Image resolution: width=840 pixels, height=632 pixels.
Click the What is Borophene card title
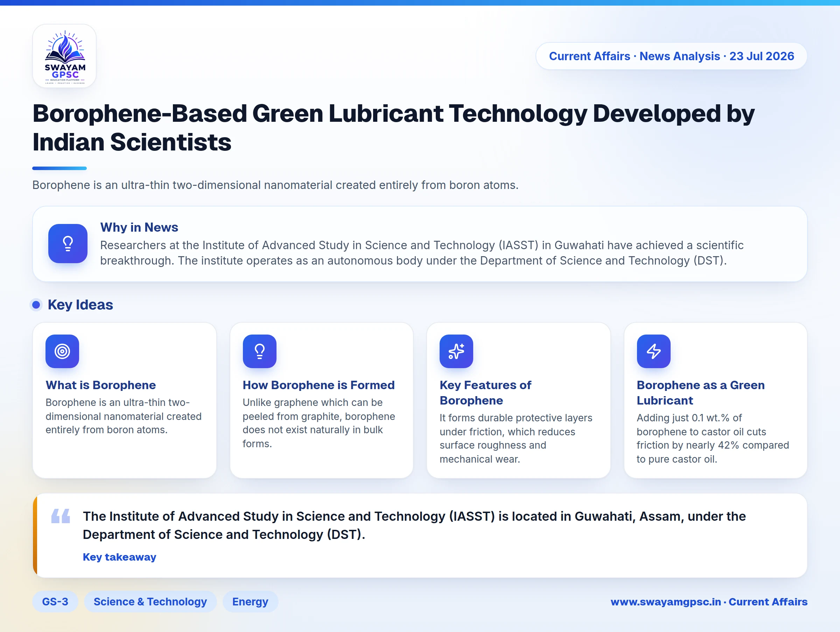(101, 385)
